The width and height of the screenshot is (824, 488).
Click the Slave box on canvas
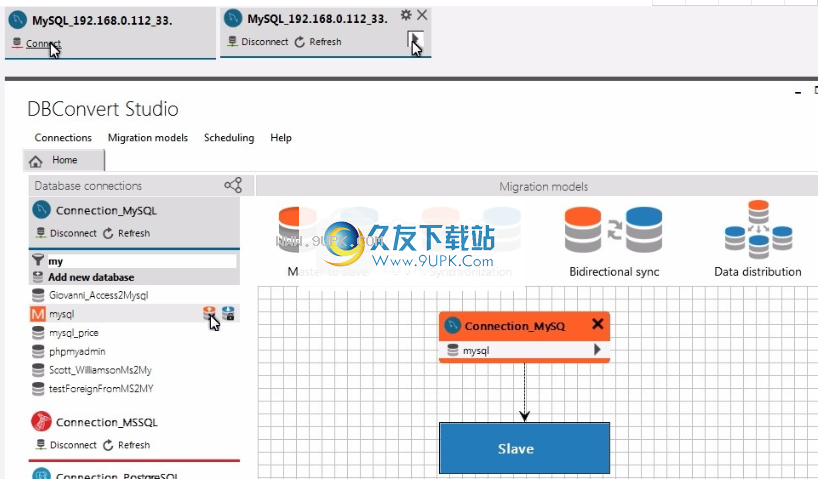coord(524,448)
